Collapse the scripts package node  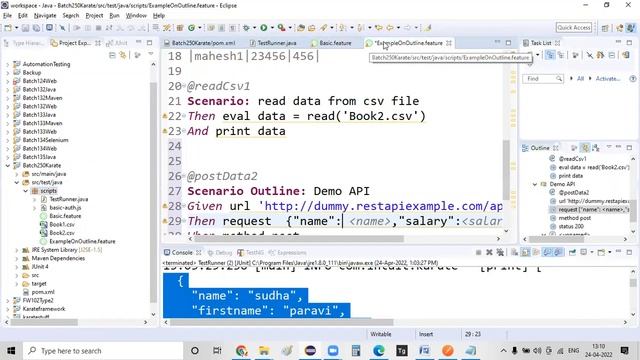pyautogui.click(x=25, y=191)
